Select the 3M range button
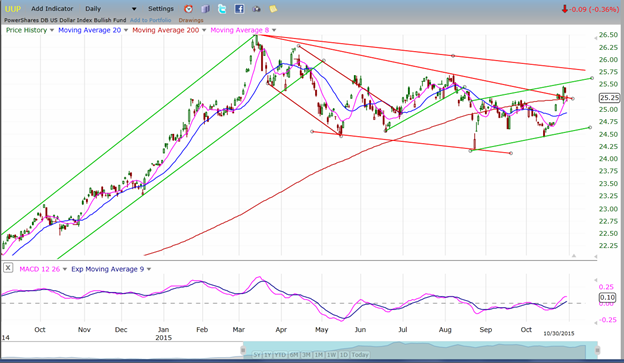624x363 pixels. click(306, 355)
